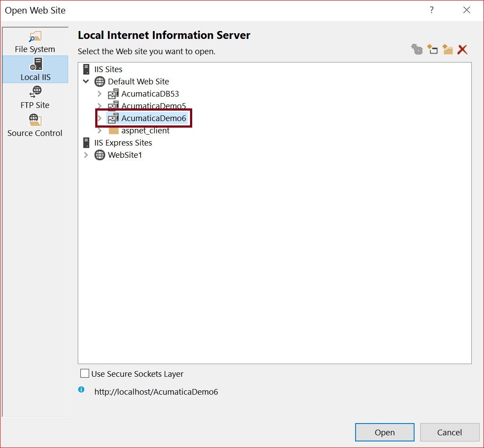Screen dimensions: 484x448
Task: Select the Default Web Site label
Action: (138, 81)
